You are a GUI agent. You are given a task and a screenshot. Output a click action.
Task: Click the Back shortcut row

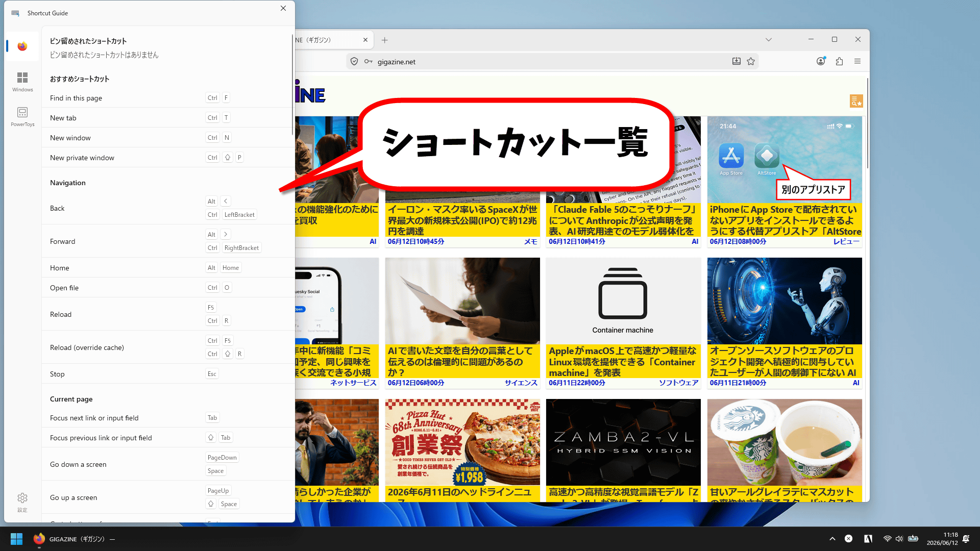pos(167,208)
